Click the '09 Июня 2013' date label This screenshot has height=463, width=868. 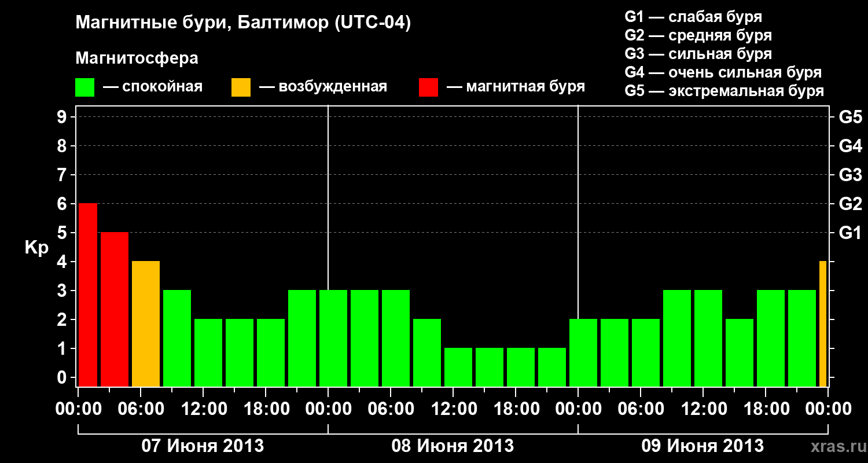(x=703, y=446)
